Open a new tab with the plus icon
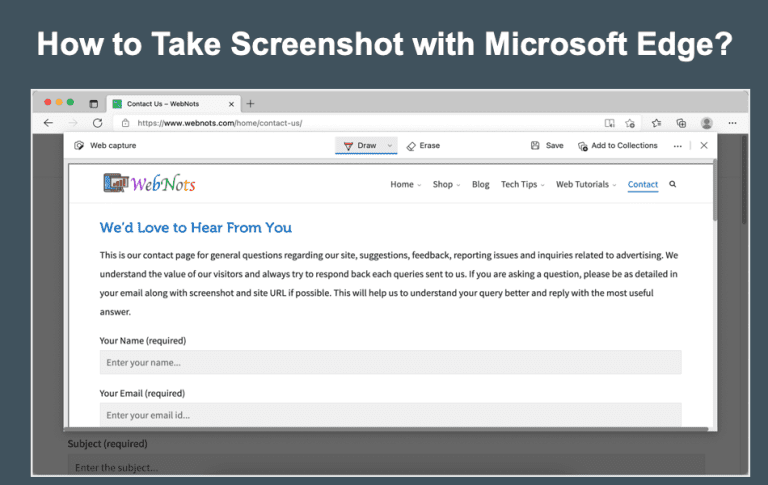Screen dimensions: 768x485 (250, 104)
